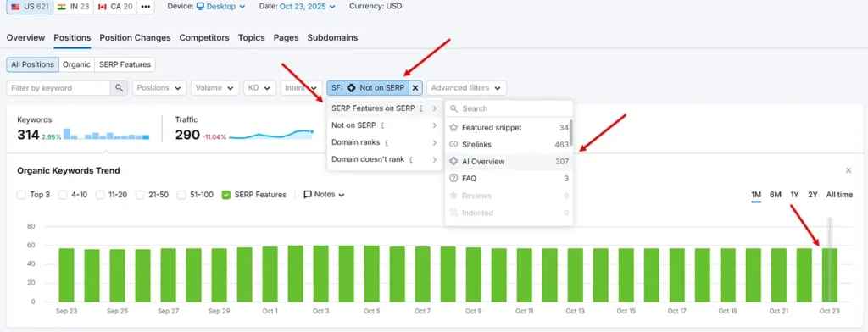This screenshot has height=332, width=868.
Task: Click the Reviews star icon
Action: (453, 196)
